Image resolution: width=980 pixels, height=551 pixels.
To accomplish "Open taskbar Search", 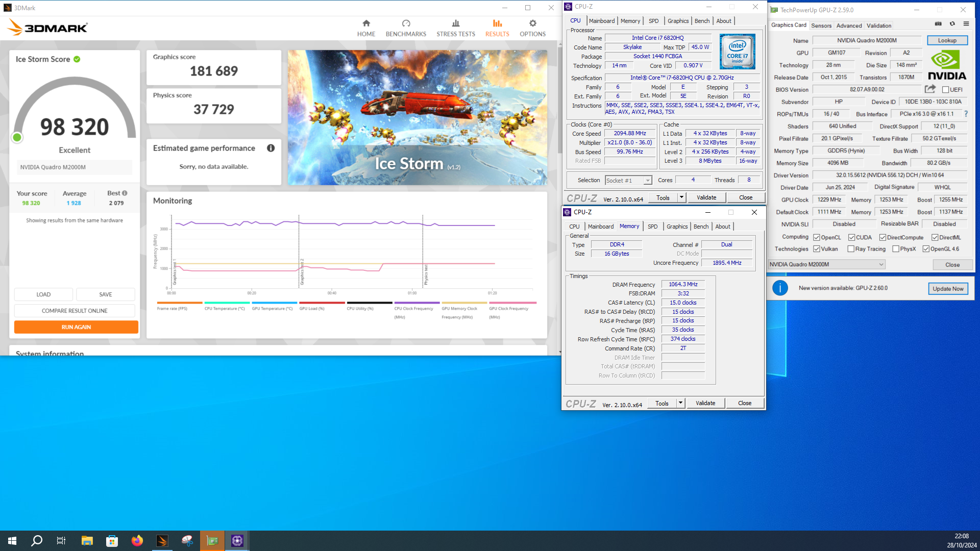I will tap(37, 541).
